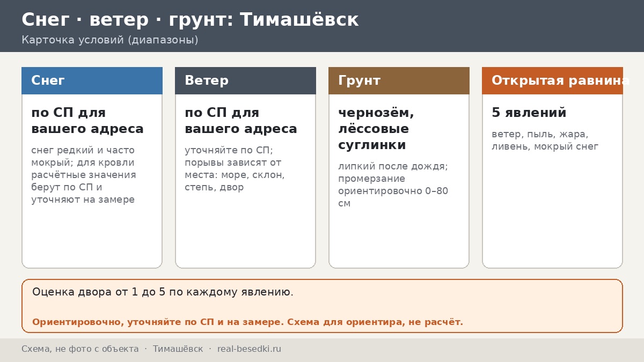Viewport: 644px width, 362px height.
Task: Click the footer text 'Схема, не фото с объекта'
Action: (x=80, y=349)
